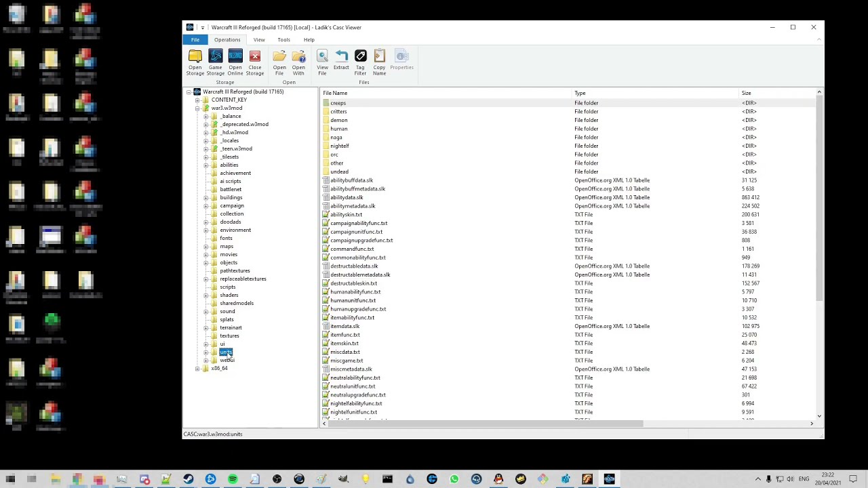Open Spotify from the taskbar
This screenshot has height=488, width=868.
pos(233,479)
